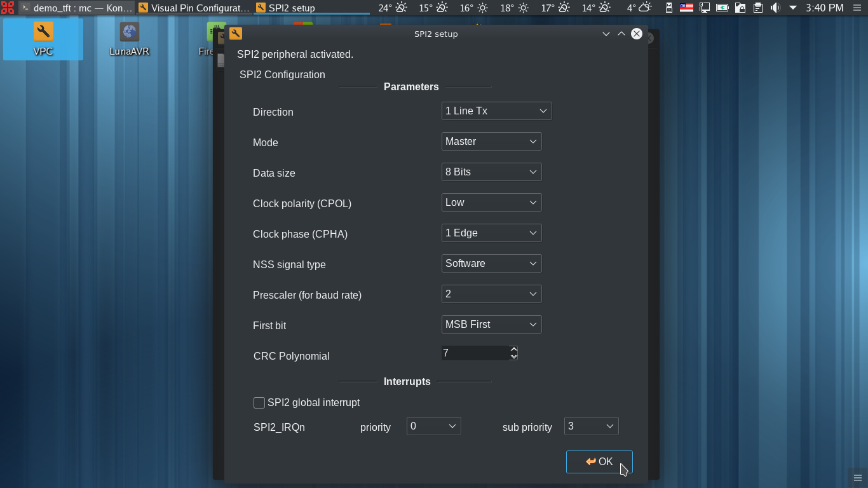Click the CRC Polynomial input field

pyautogui.click(x=475, y=353)
